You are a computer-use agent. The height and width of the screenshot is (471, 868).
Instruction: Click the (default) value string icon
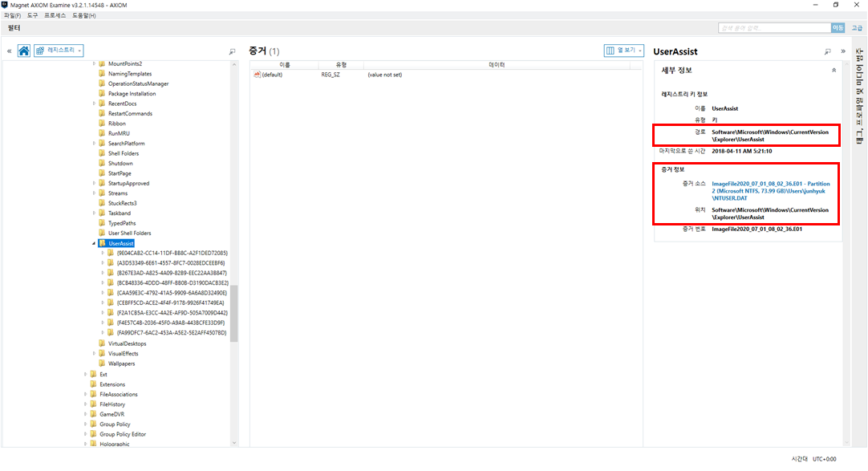[x=257, y=74]
